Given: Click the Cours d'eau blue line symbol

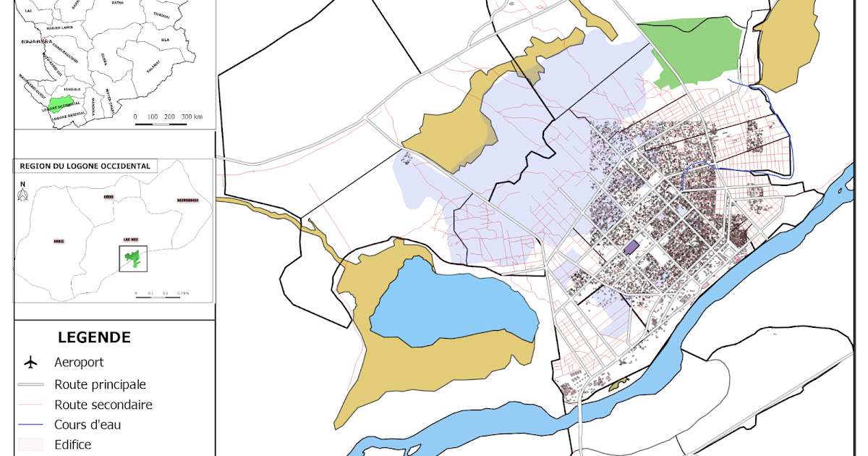Looking at the screenshot, I should (x=31, y=425).
